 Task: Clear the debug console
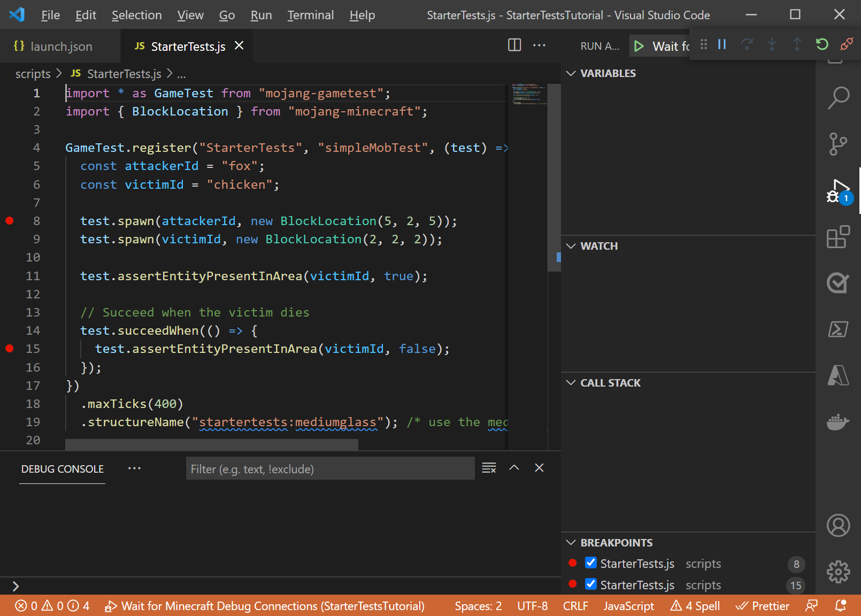[x=489, y=468]
